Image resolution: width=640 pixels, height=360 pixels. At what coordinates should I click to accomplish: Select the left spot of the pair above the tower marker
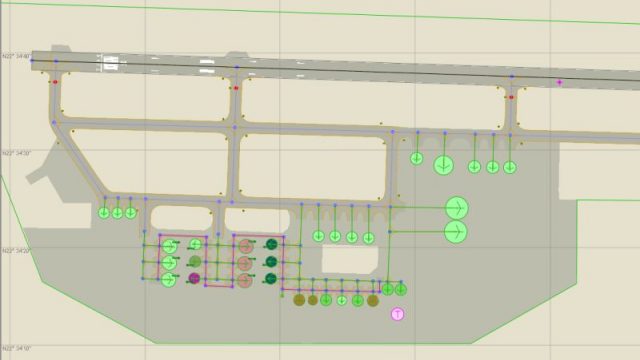pyautogui.click(x=388, y=290)
